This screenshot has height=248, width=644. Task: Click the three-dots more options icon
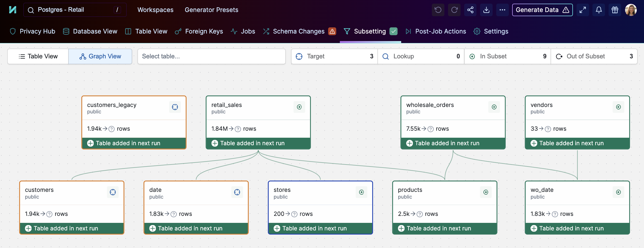[502, 10]
